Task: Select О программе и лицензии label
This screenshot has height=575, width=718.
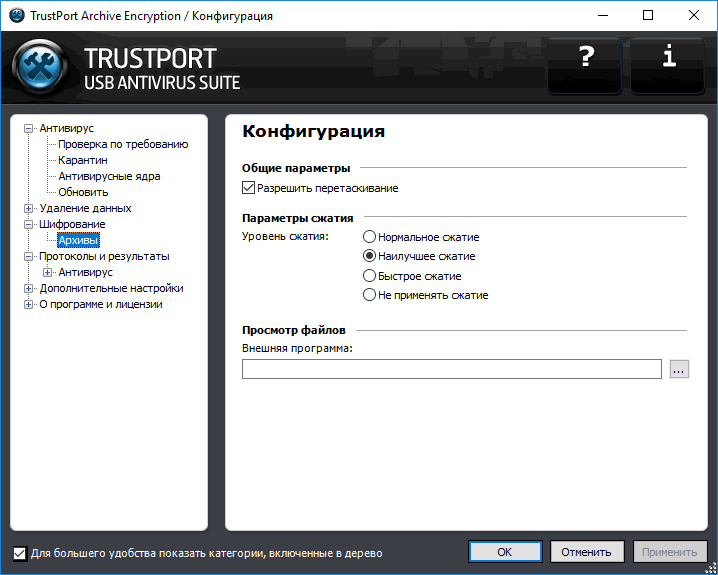Action: (x=101, y=304)
